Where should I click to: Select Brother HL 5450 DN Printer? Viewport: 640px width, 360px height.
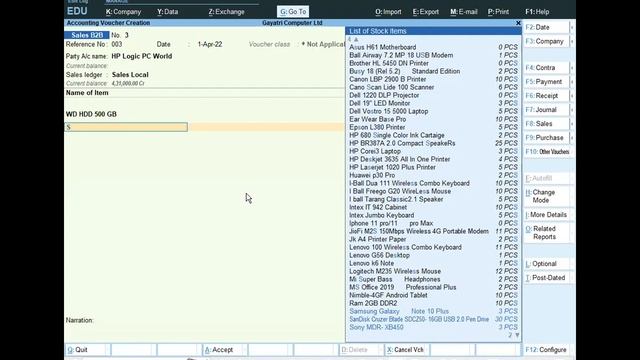point(433,63)
